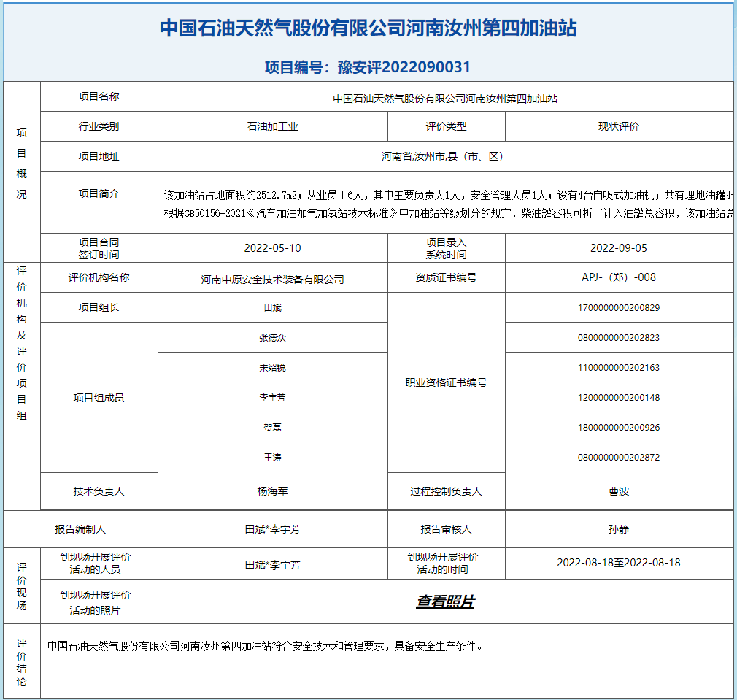Select the 项目名称 value cell

tap(445, 99)
